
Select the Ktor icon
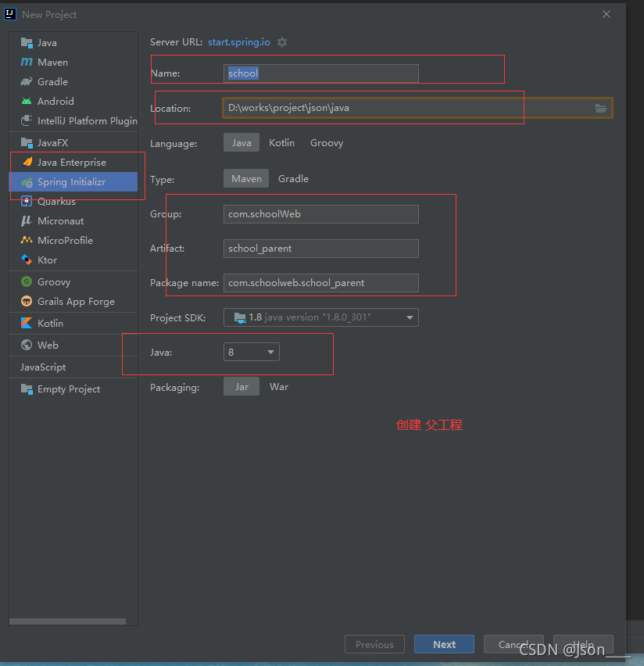tap(27, 260)
